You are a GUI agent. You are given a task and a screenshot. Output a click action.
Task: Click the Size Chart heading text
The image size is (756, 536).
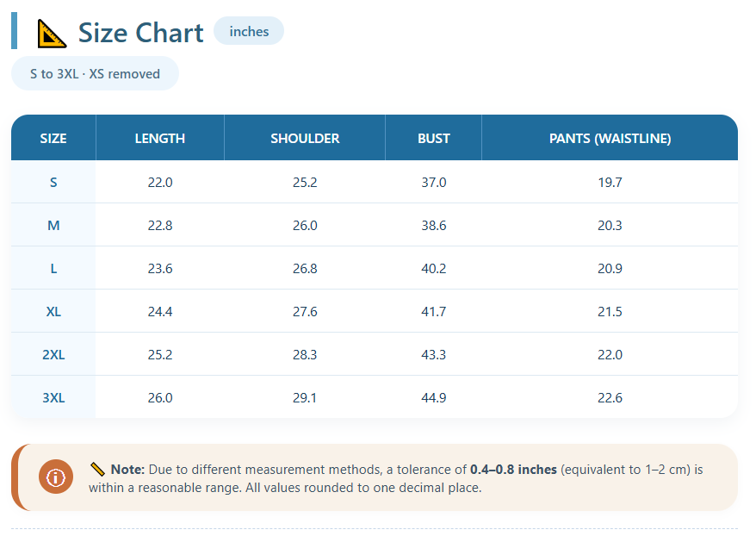coord(140,33)
